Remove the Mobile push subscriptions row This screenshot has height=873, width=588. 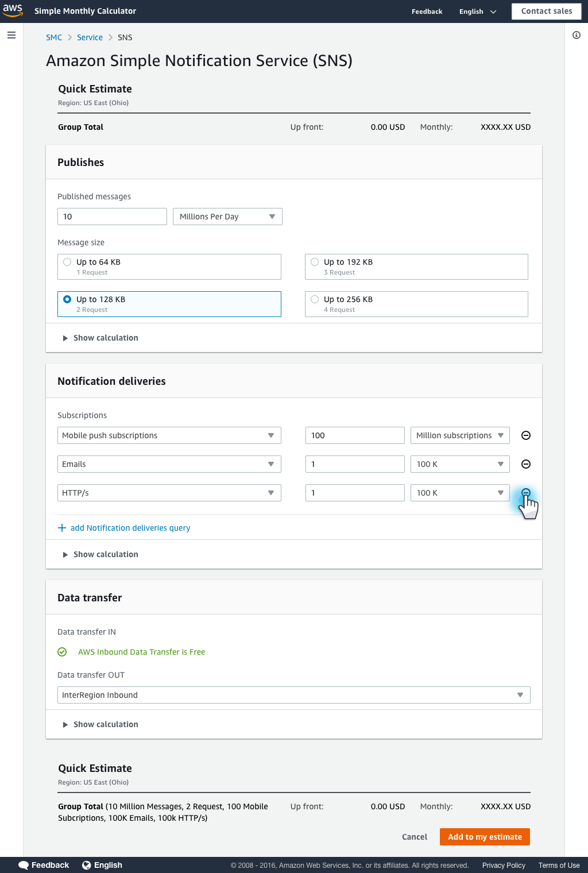coord(525,435)
